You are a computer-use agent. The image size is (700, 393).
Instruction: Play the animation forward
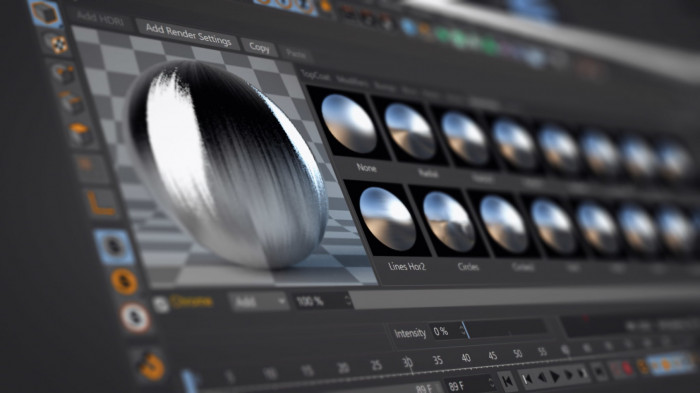555,376
